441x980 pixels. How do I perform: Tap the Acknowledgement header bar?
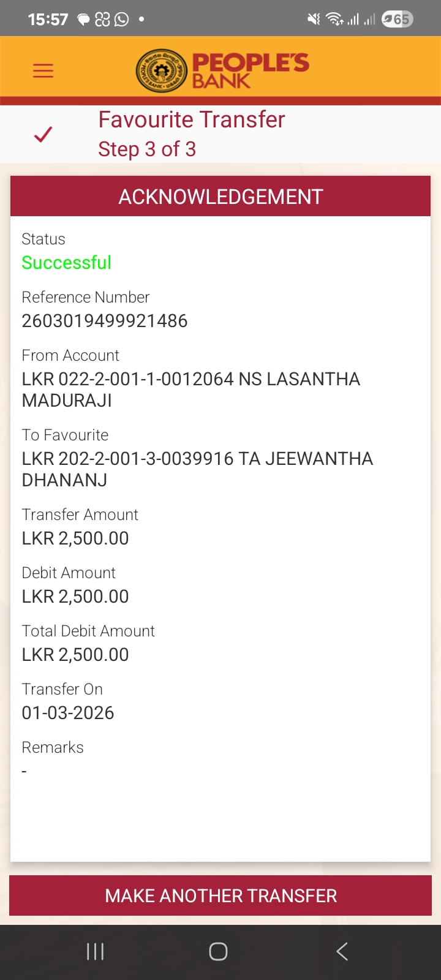click(221, 197)
